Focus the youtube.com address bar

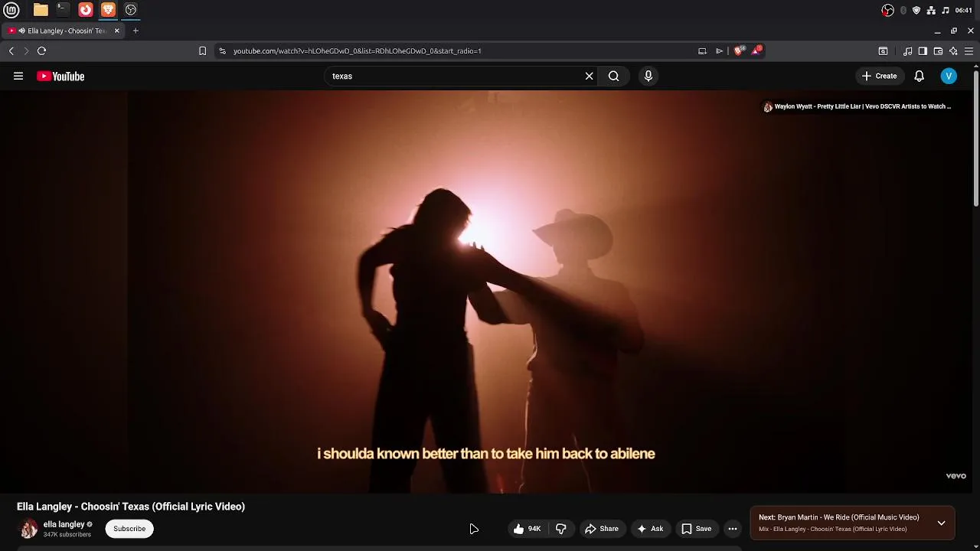click(459, 51)
